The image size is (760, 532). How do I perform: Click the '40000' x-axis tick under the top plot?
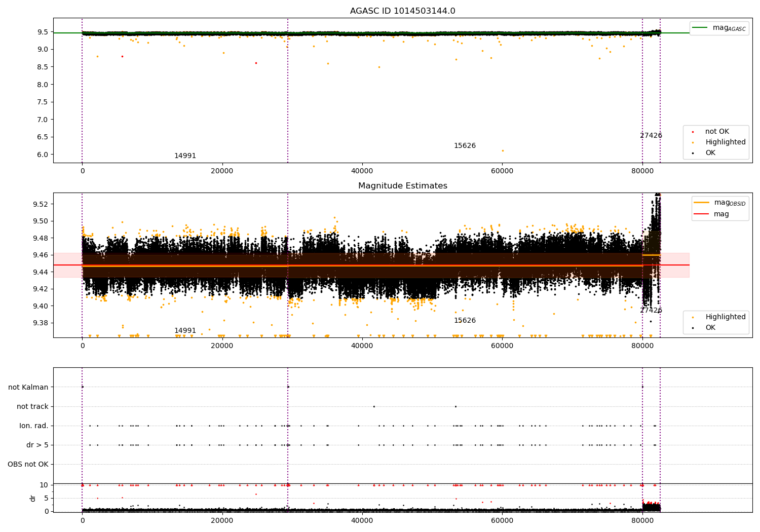(x=362, y=171)
